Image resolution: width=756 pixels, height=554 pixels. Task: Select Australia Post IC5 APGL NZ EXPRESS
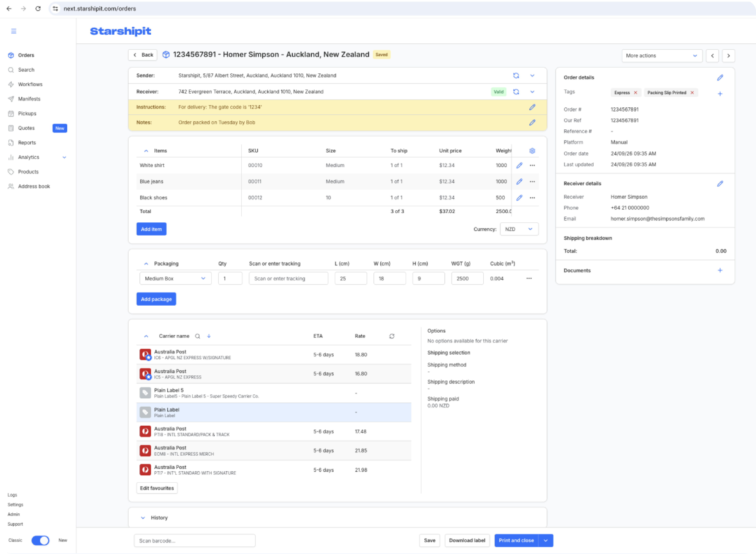click(274, 374)
